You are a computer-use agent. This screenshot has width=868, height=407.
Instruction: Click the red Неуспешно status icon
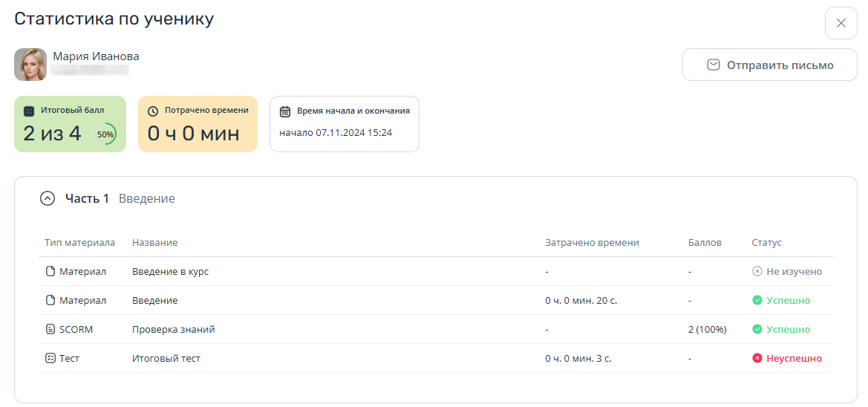coord(757,358)
